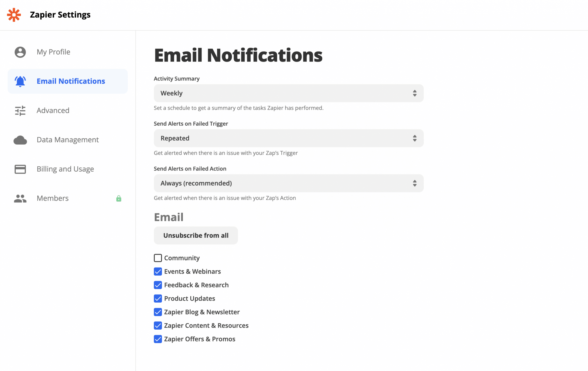
Task: Click the Feedback & Research checkbox
Action: 158,285
